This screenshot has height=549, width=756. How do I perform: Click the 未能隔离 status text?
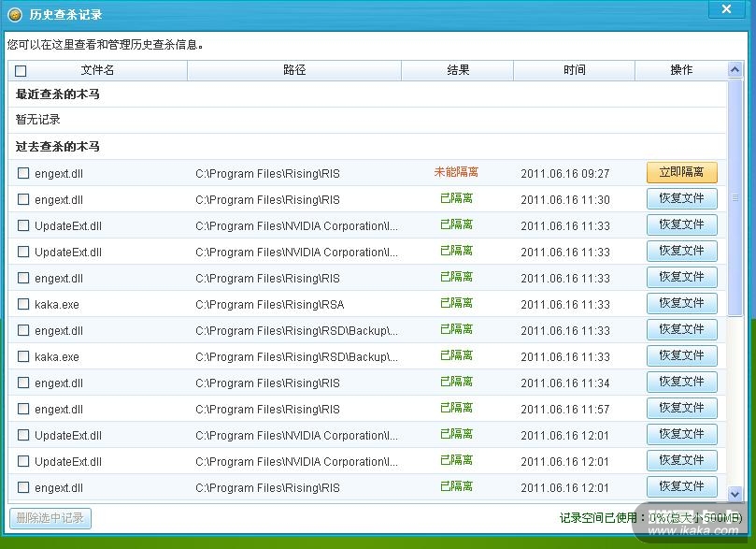(x=456, y=172)
